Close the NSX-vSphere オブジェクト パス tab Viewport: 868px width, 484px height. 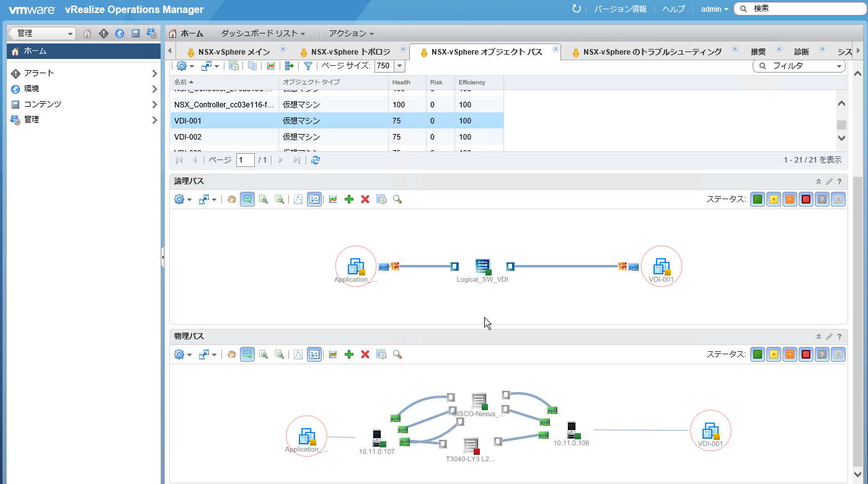pos(554,48)
